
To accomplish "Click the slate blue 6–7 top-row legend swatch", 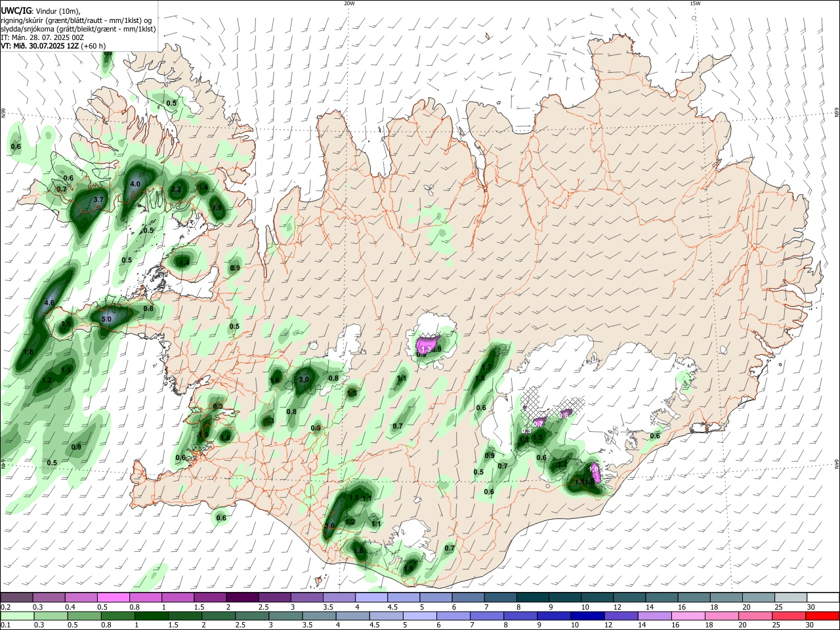I will pos(469,597).
